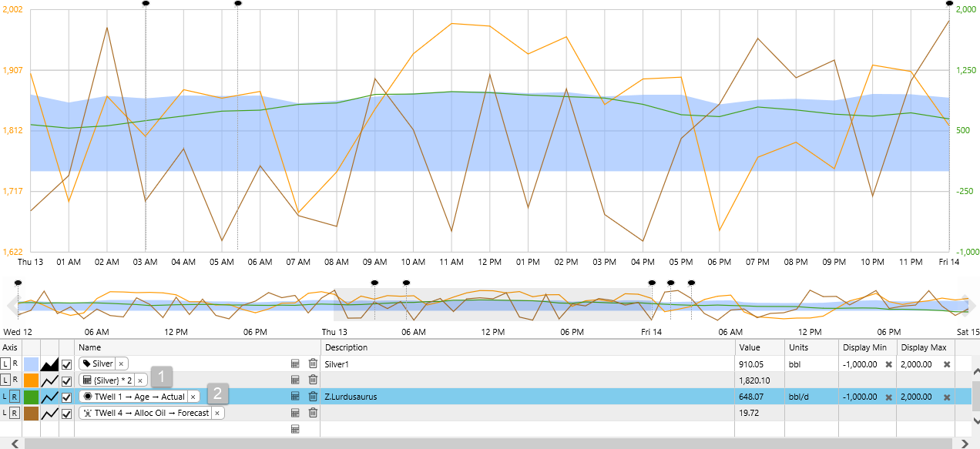Clear Display Min value for Silver row

tap(888, 364)
